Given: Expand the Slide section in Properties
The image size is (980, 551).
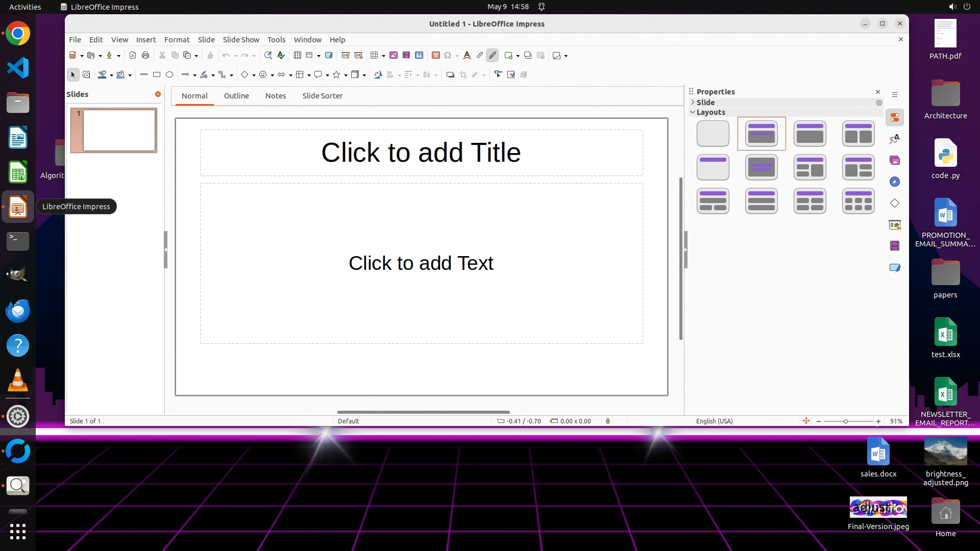Looking at the screenshot, I should point(693,103).
